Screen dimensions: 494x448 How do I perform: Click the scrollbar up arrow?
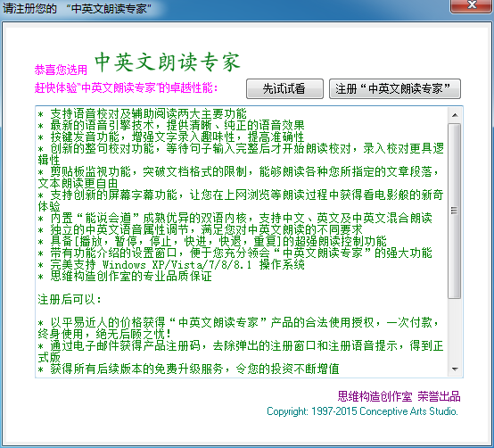coord(455,115)
